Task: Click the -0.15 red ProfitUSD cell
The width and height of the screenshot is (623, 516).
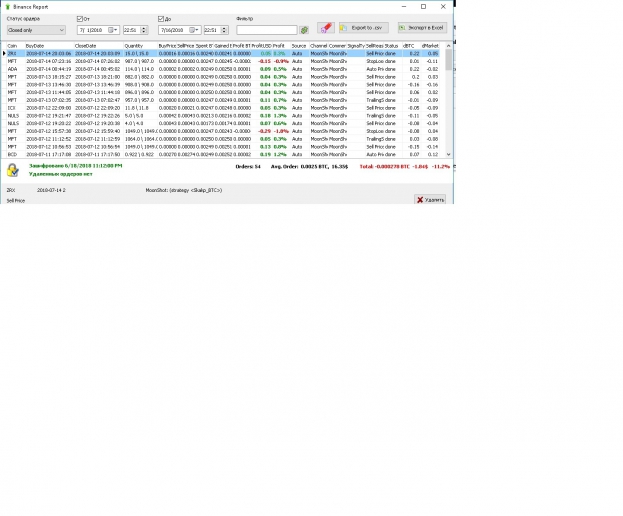Action: (264, 61)
